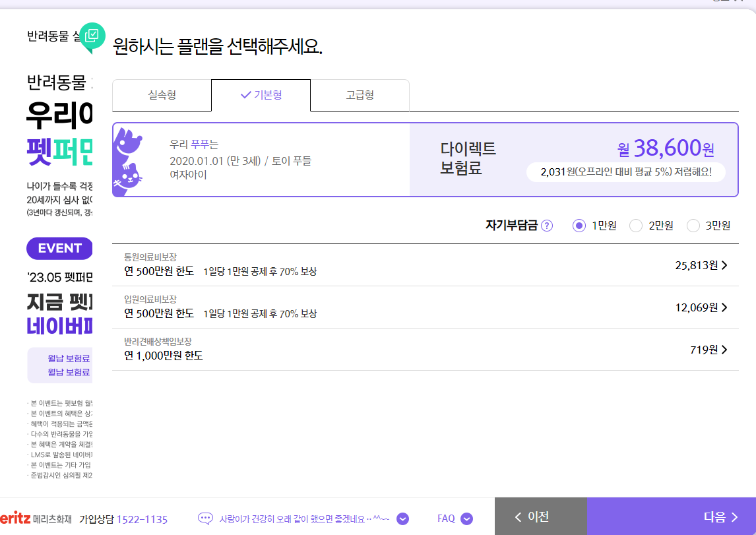Select the 기본형 plan tab
Viewport: 756px width, 535px height.
(261, 96)
